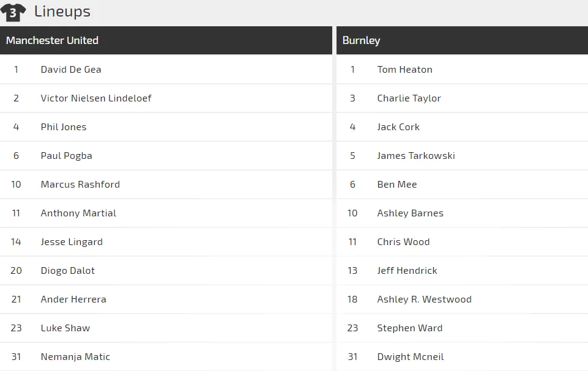Open Nemanja Matic's player entry

75,357
